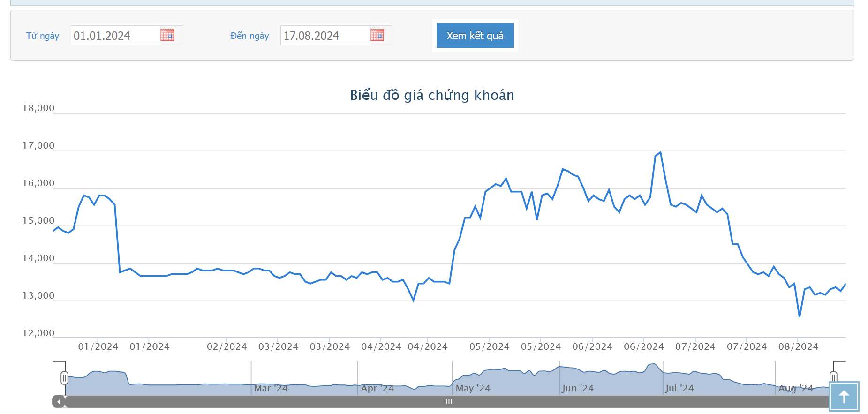
Task: Click the Jul '24 navigator label
Action: click(680, 388)
